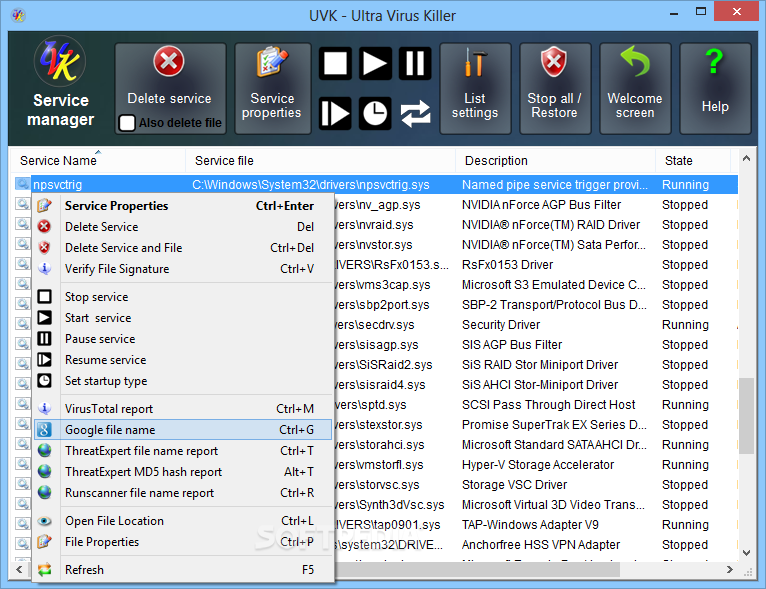The height and width of the screenshot is (589, 766).
Task: Sort by State column header
Action: [x=693, y=160]
